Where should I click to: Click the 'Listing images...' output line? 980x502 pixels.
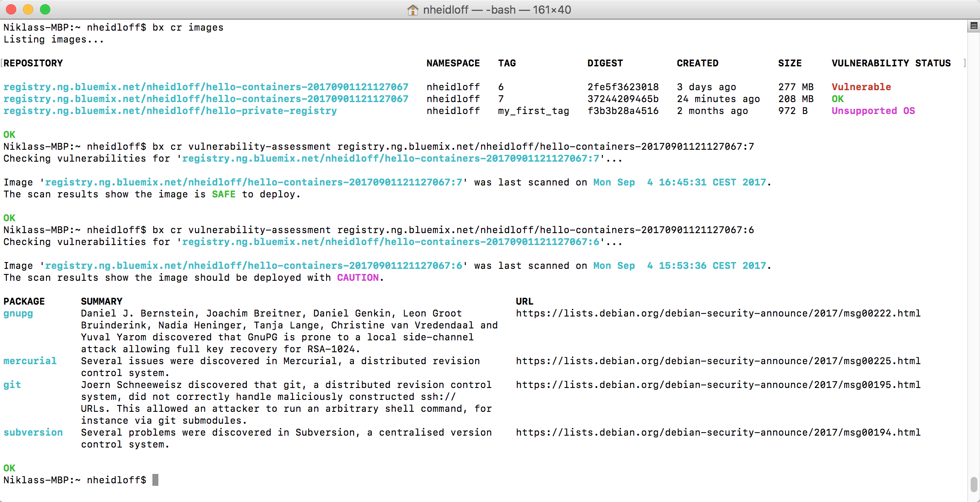tap(54, 40)
